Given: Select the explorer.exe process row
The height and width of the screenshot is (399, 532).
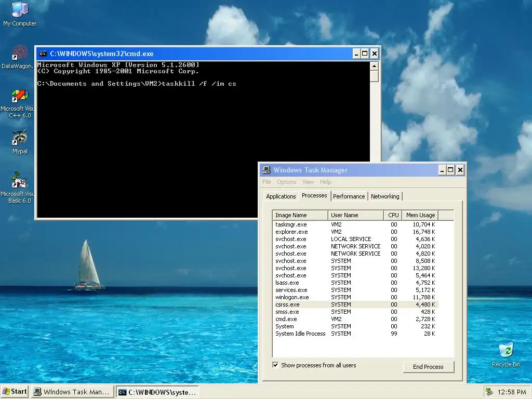Looking at the screenshot, I should [355, 232].
